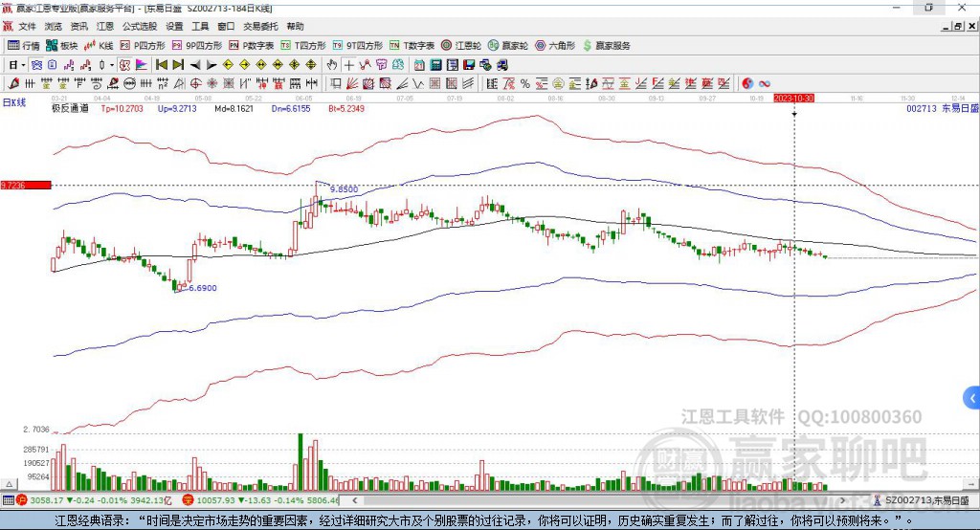Open the calculator tool icon
980x530 pixels.
click(x=435, y=65)
